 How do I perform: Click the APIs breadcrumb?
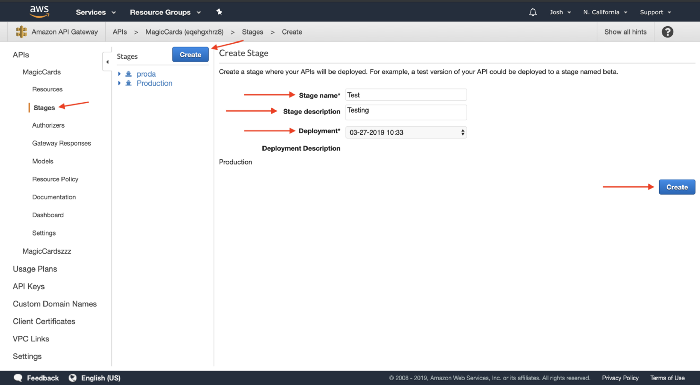[x=120, y=32]
